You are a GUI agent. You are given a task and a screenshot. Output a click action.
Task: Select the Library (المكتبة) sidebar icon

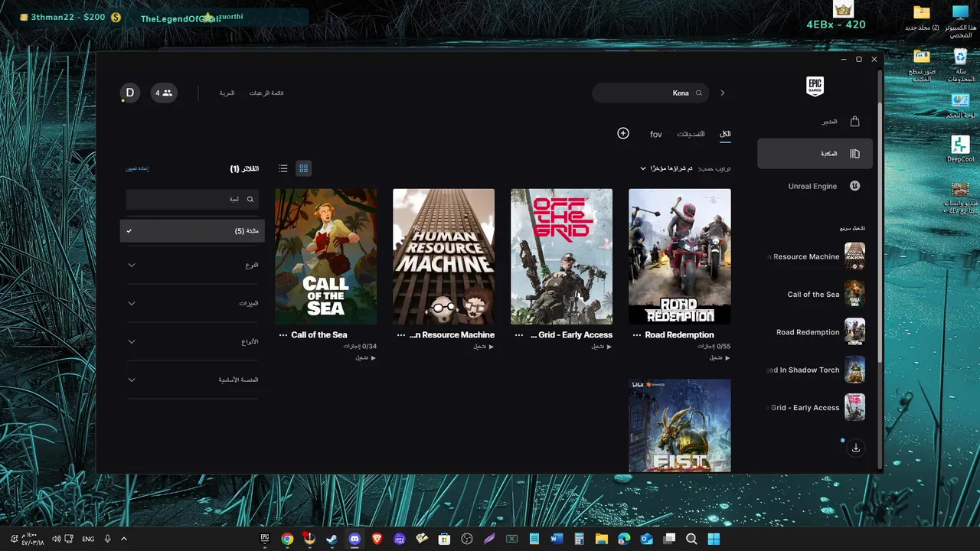855,154
